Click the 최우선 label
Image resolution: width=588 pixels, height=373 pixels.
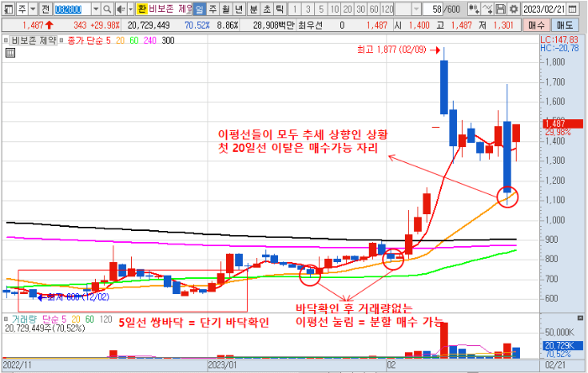(310, 25)
